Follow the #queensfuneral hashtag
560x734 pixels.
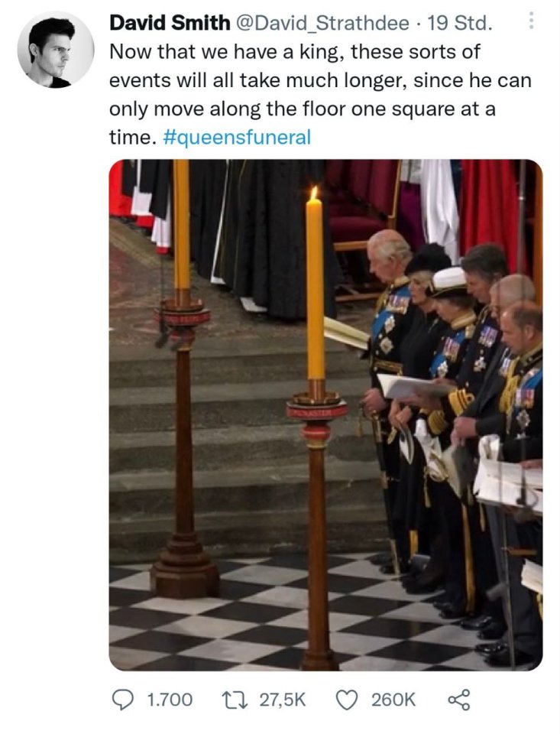(237, 137)
